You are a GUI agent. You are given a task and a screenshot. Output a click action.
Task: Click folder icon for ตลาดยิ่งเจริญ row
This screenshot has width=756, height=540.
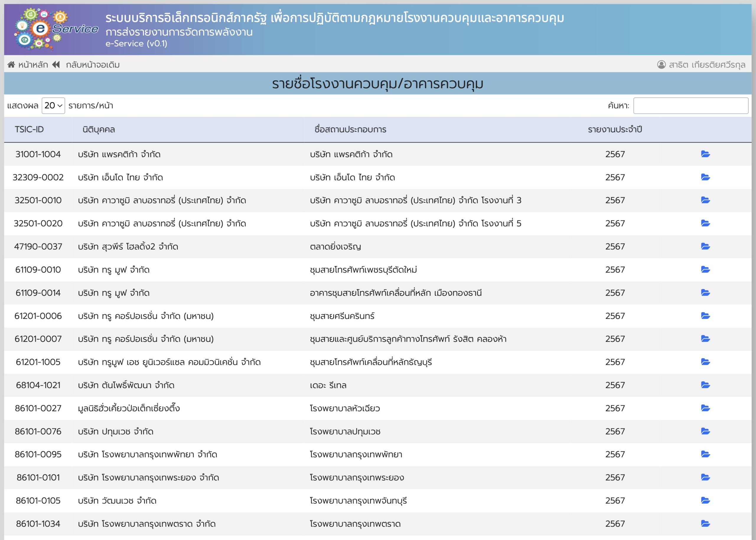click(x=705, y=246)
